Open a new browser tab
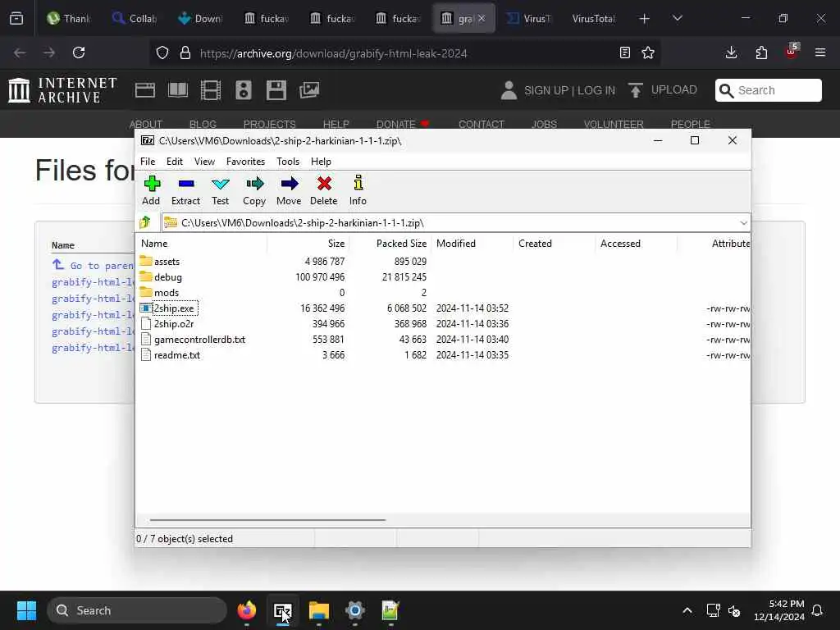 coord(645,19)
